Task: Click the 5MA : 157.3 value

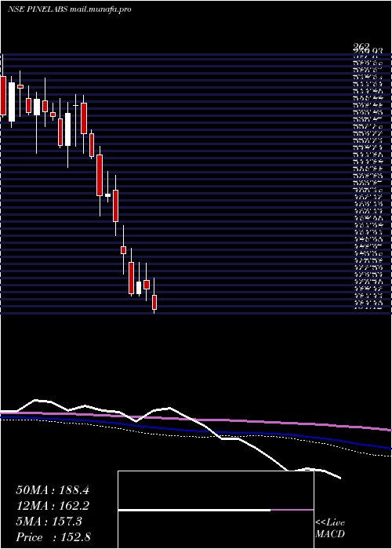Action: pos(49,522)
